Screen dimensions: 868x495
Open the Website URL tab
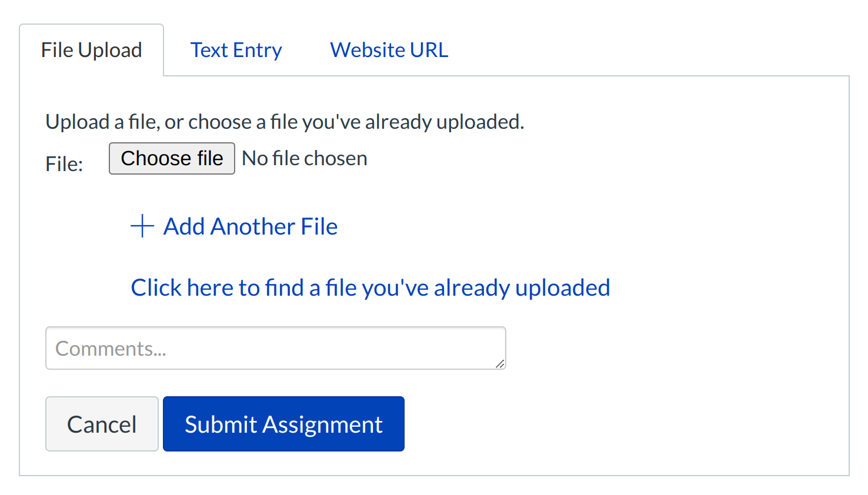point(389,51)
